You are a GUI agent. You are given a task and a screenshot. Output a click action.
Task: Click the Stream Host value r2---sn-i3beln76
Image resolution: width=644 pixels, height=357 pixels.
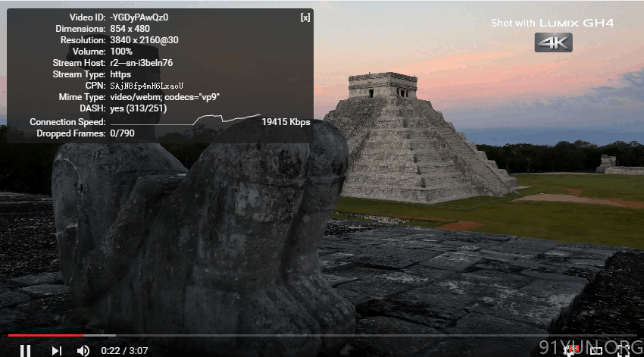click(x=141, y=63)
